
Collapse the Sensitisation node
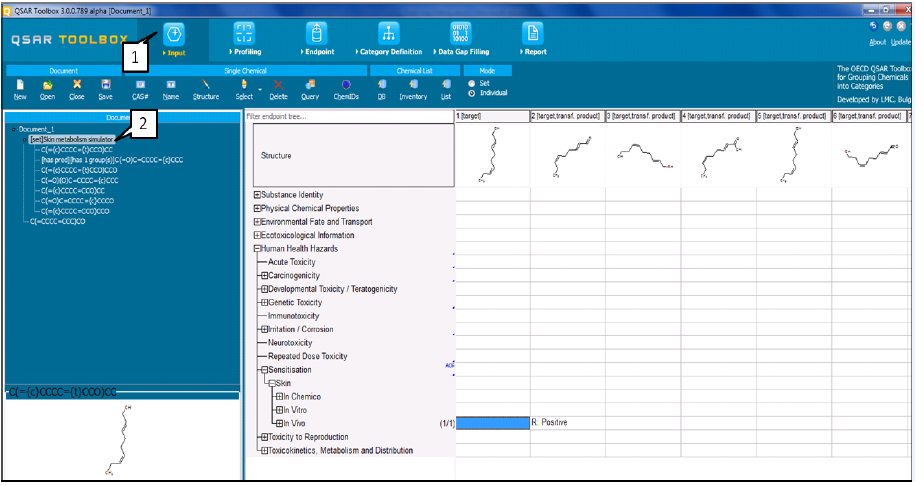coord(265,370)
